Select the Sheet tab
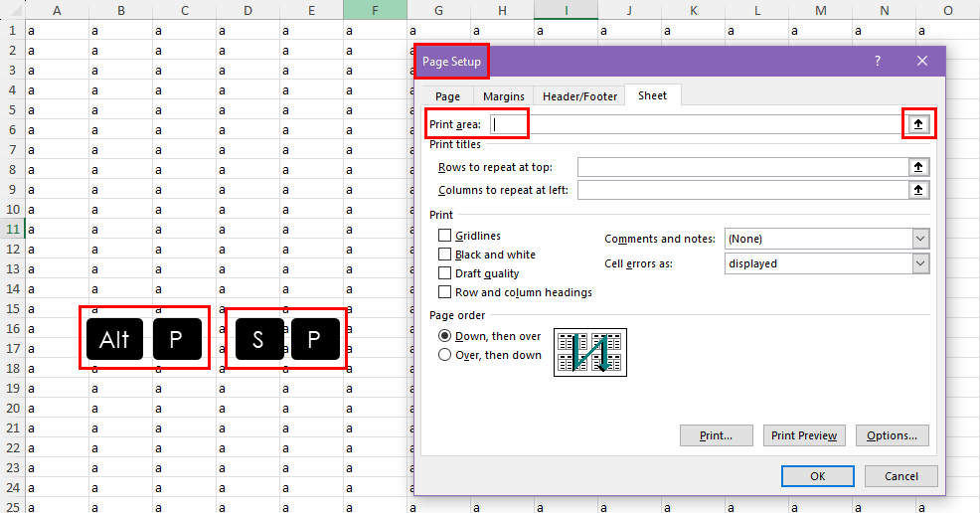 tap(652, 95)
